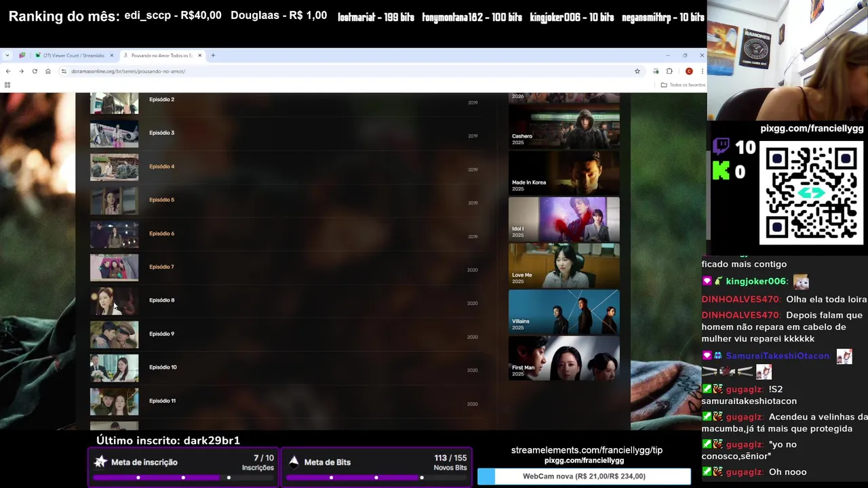This screenshot has width=868, height=488.
Task: View site information icon in address bar
Action: point(64,71)
